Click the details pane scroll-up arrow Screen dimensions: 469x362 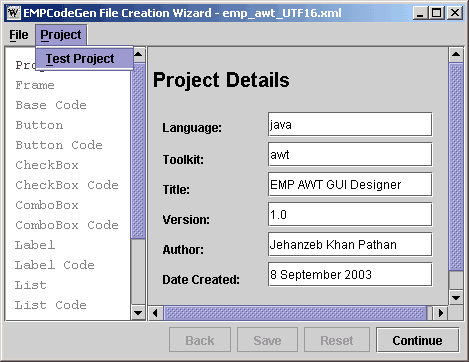tap(456, 54)
